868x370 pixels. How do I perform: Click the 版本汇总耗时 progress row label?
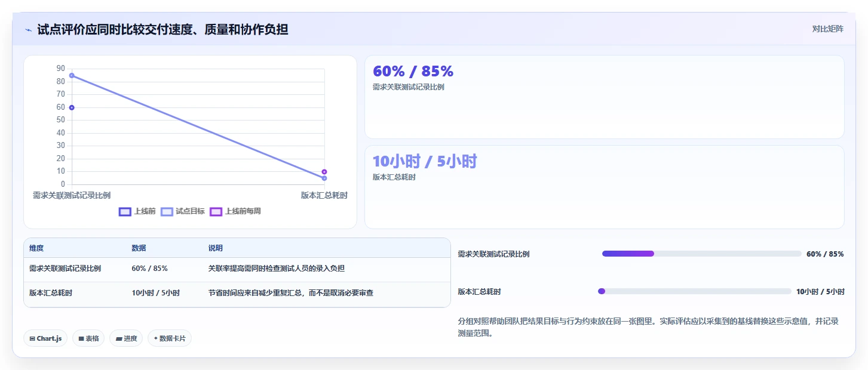pos(479,291)
